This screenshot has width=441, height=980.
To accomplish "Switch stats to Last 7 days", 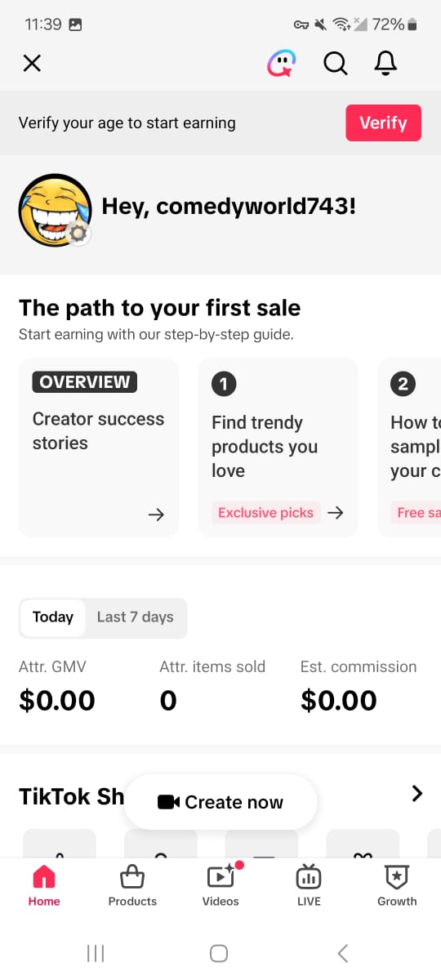I will [136, 617].
